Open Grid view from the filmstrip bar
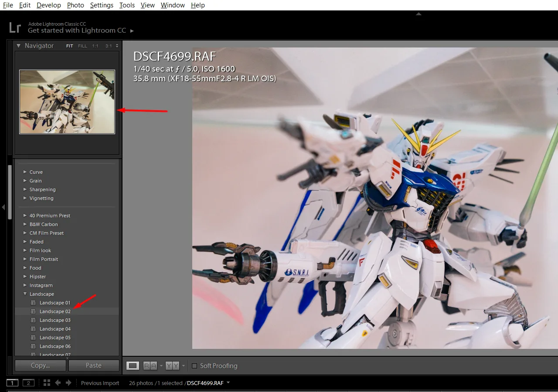Screen dimensions: 558x392 click(47, 383)
